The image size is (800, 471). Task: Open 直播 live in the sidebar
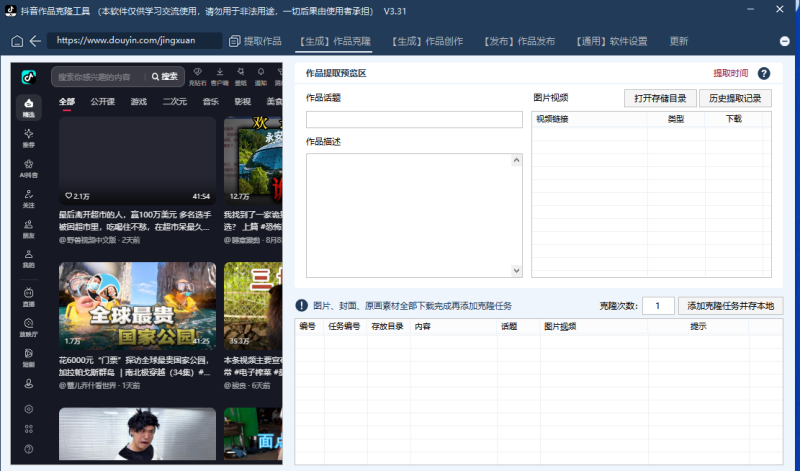pyautogui.click(x=29, y=297)
